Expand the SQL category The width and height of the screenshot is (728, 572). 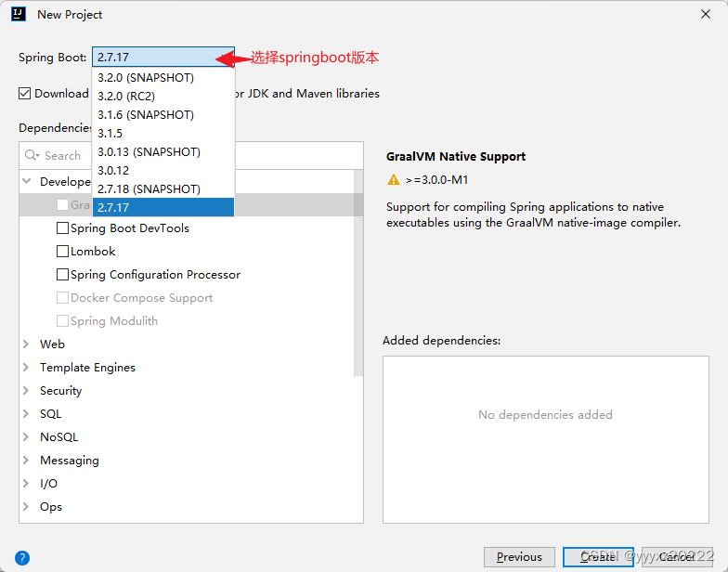coord(26,414)
